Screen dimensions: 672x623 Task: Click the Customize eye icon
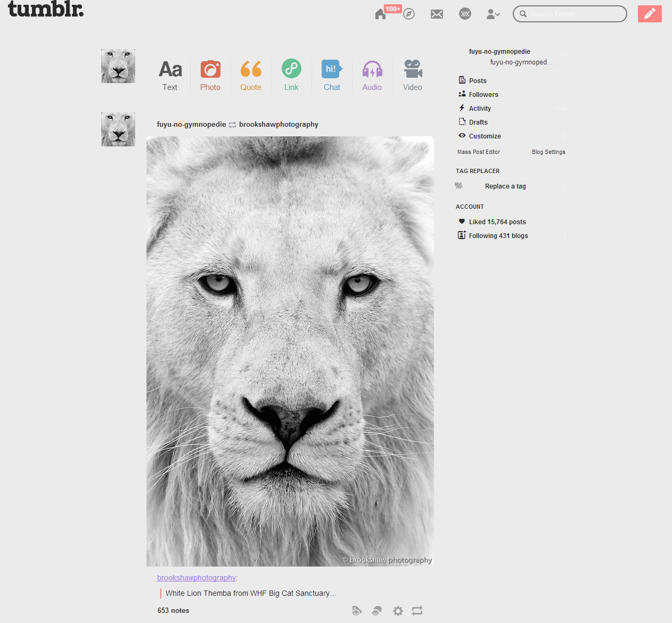click(462, 135)
